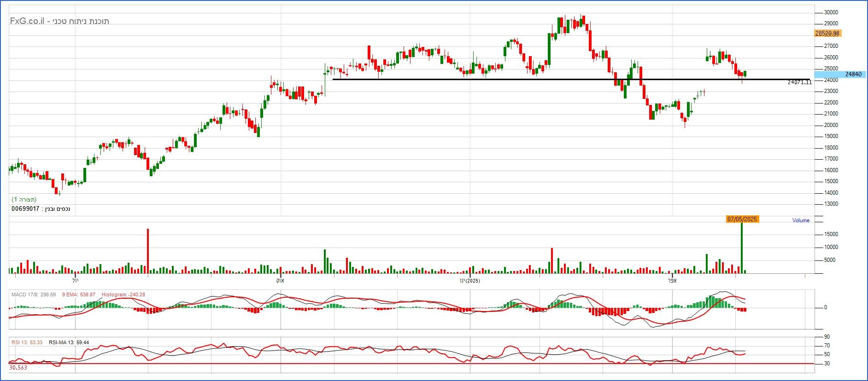
Task: Click the 90 level on RSI axis
Action: (827, 337)
